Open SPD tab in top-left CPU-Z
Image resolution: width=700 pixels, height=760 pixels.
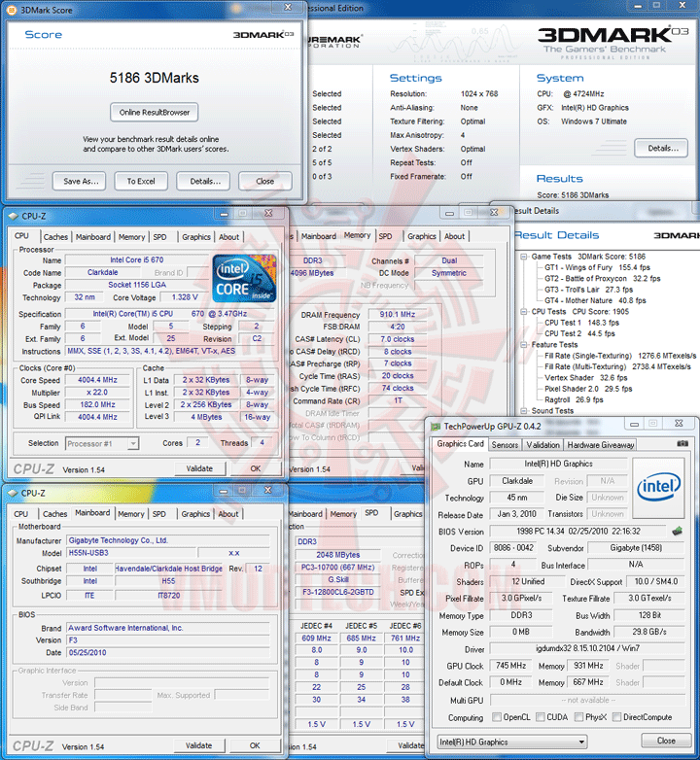point(159,237)
